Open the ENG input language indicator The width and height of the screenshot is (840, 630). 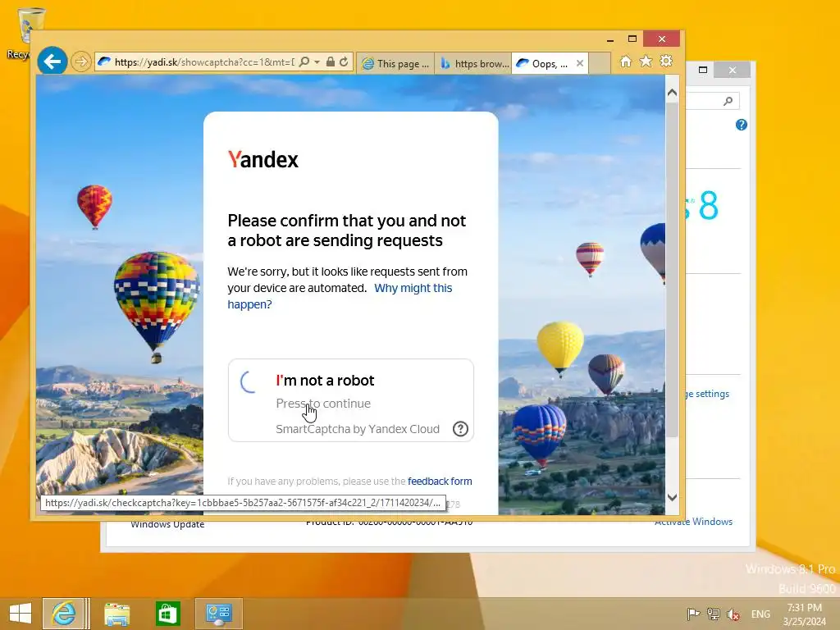pyautogui.click(x=760, y=614)
